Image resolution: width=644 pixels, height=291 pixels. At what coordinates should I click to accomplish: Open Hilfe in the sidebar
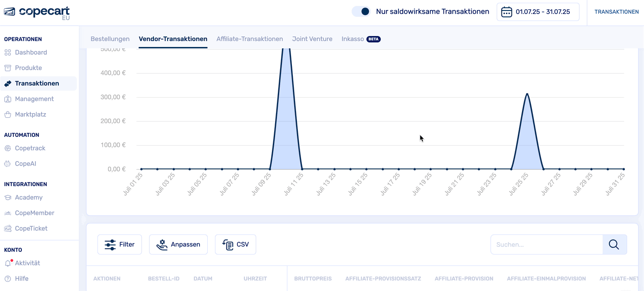point(21,279)
